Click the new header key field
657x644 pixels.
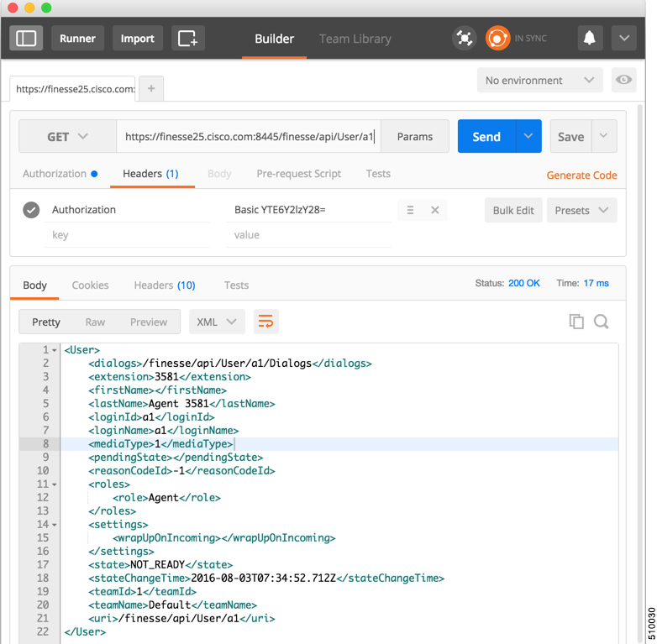[127, 235]
